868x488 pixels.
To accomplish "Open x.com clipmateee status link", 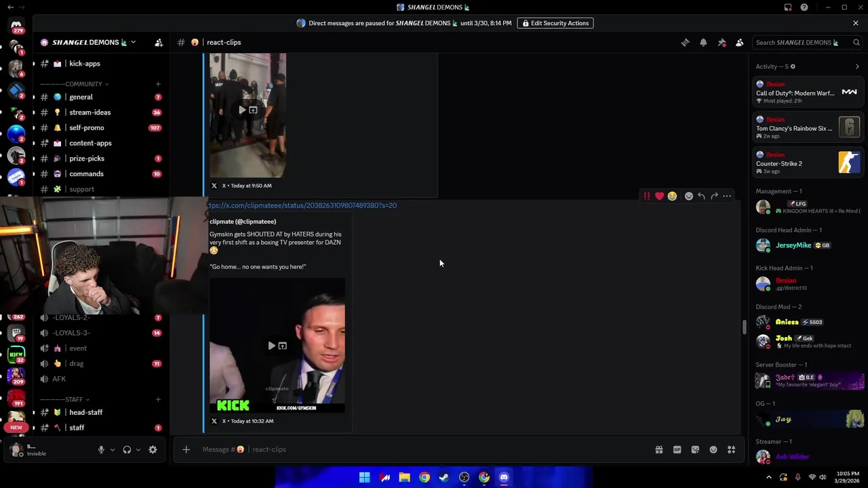I will pyautogui.click(x=302, y=205).
